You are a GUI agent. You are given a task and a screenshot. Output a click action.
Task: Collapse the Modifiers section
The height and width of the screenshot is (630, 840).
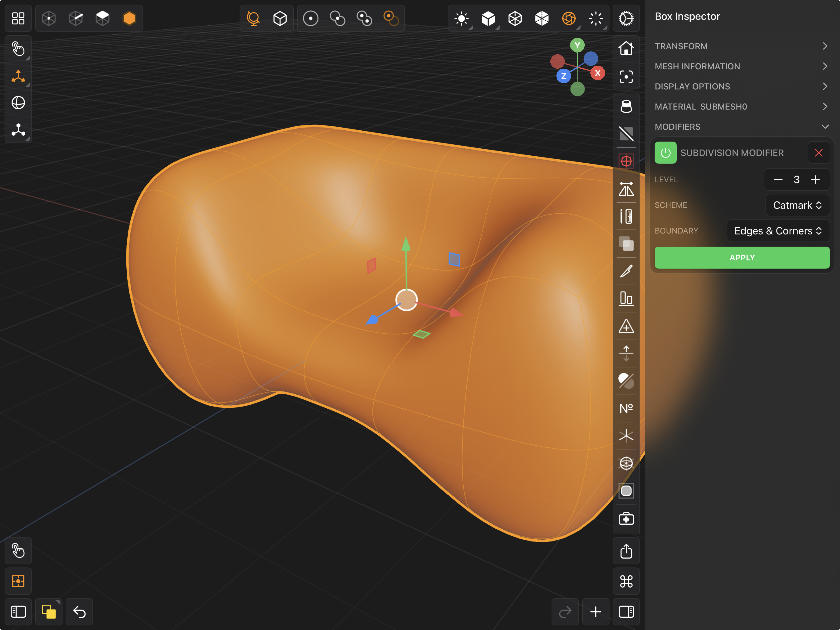[742, 126]
